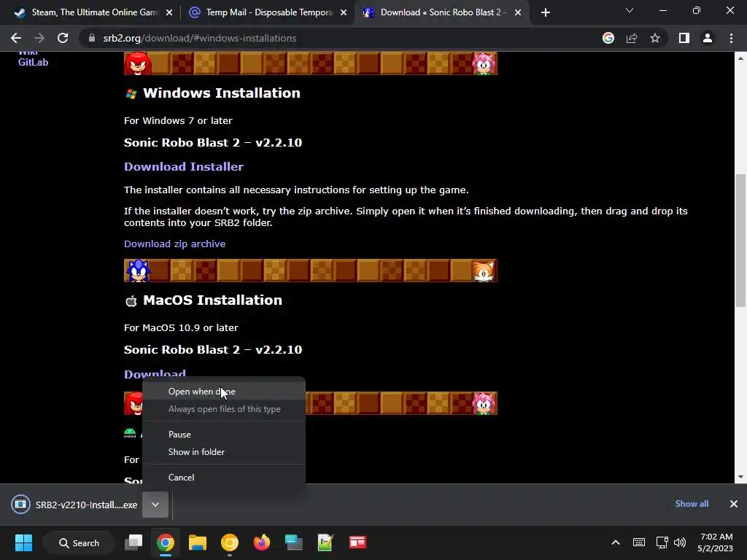Viewport: 747px width, 560px height.
Task: Click the network tray icon
Action: 662,542
